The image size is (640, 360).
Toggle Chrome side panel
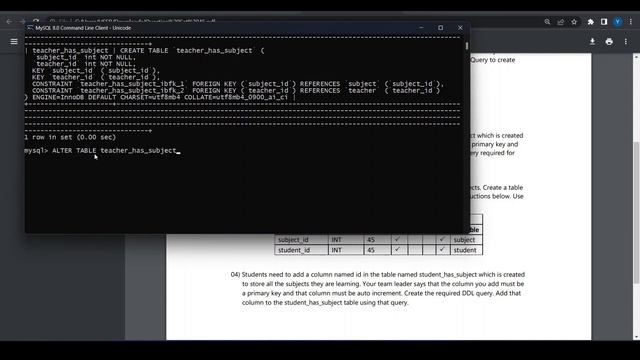604,22
